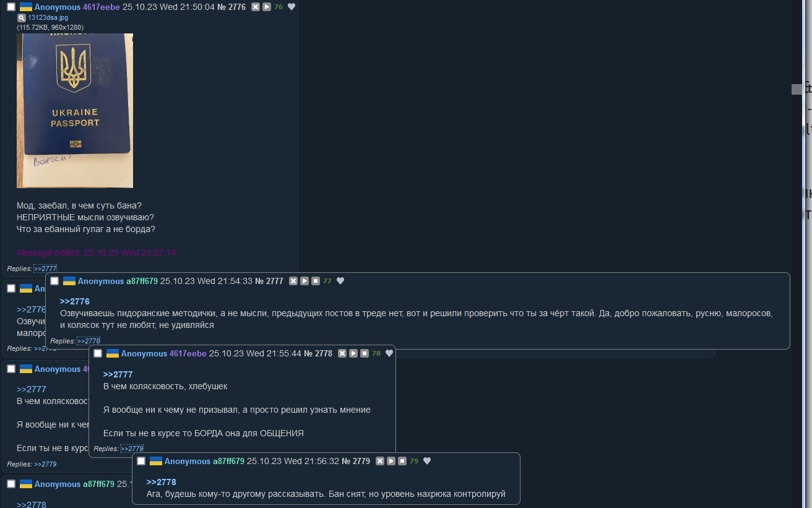This screenshot has width=812, height=508.
Task: Click magnifier icon beside 13123dsa.jpg
Action: 22,17
